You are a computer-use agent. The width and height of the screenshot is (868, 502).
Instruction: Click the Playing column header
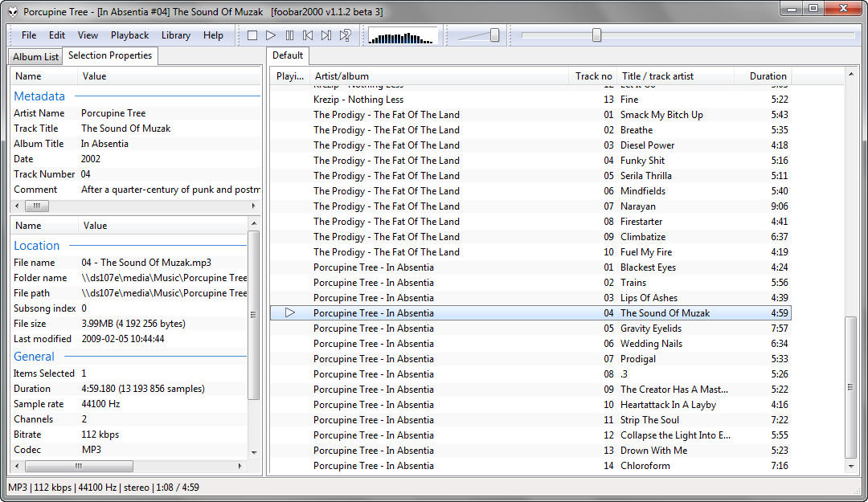coord(290,76)
